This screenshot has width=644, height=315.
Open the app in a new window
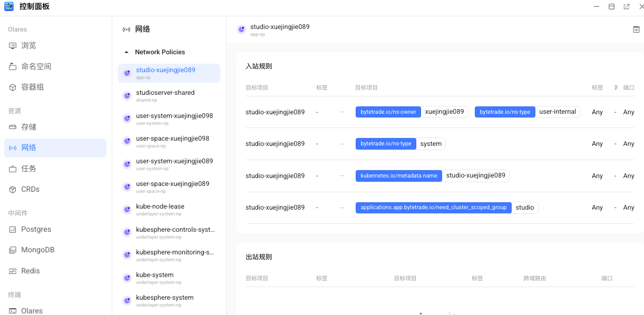tap(626, 6)
